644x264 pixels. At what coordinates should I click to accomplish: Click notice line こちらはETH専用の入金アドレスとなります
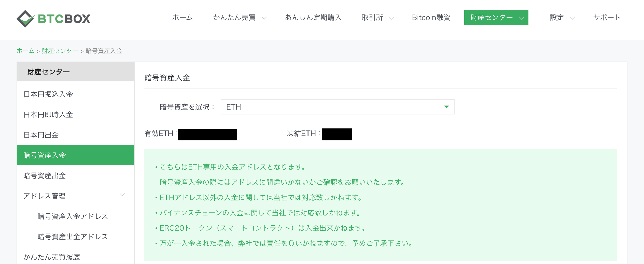click(x=233, y=167)
